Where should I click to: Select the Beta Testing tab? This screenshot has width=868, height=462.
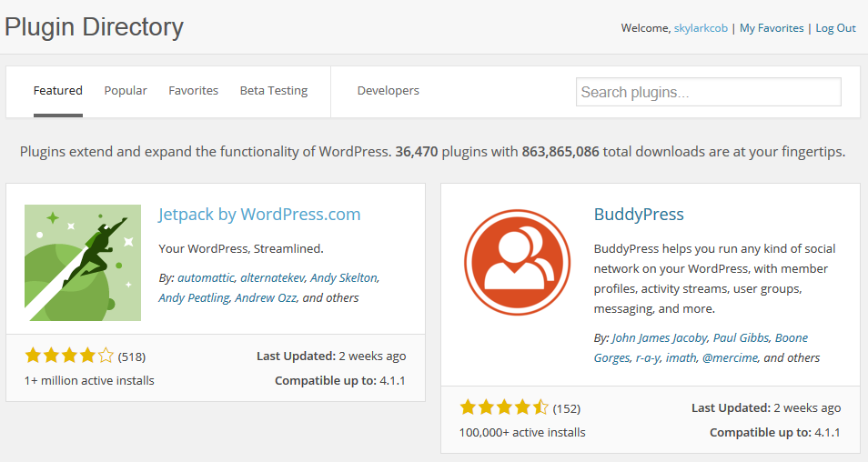tap(274, 91)
